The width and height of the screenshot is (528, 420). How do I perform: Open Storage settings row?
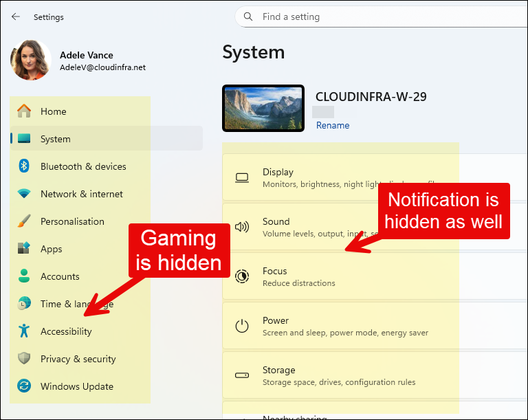[x=278, y=375]
